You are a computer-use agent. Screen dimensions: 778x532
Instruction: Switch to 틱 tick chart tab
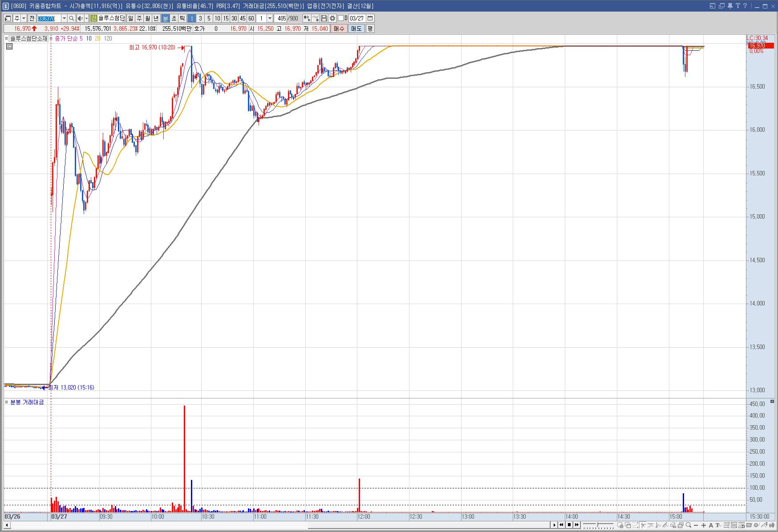point(182,18)
